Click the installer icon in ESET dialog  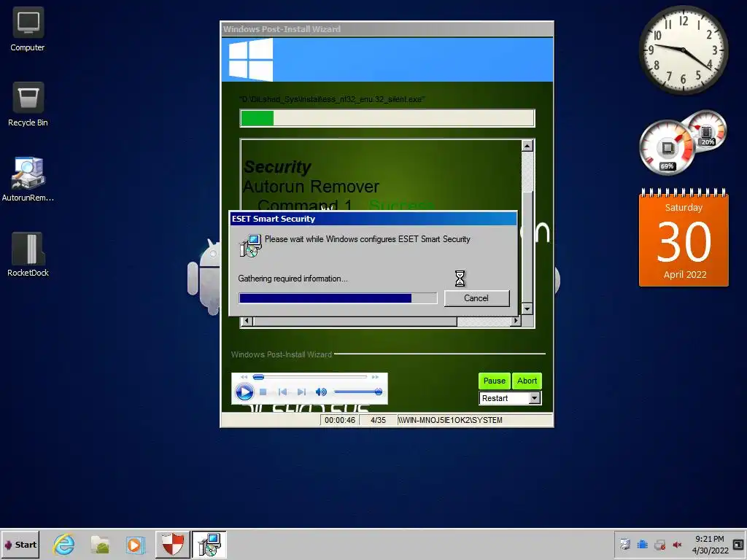251,246
